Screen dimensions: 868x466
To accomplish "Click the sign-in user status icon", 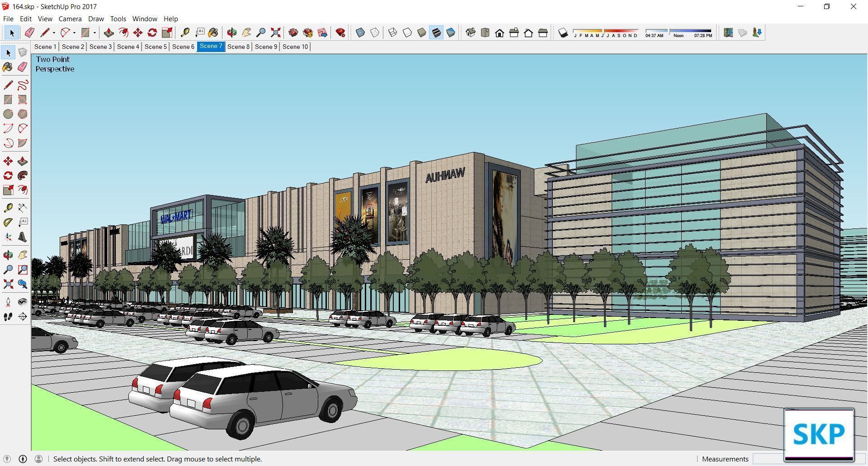I will 39,459.
